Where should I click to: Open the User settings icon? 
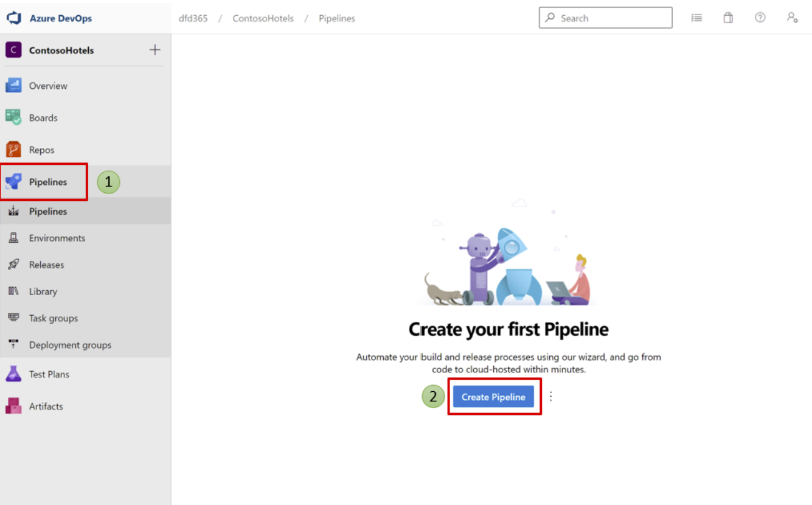click(792, 18)
